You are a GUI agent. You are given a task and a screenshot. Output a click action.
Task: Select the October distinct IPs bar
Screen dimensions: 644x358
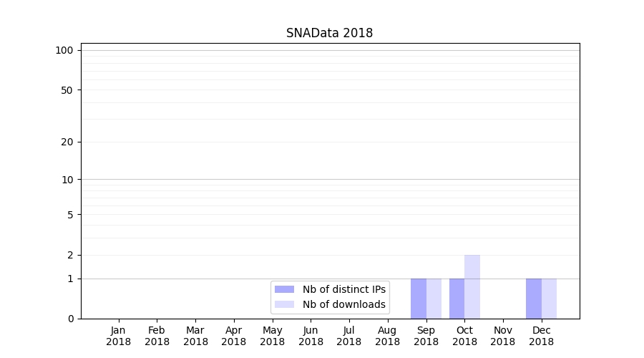[x=457, y=299]
